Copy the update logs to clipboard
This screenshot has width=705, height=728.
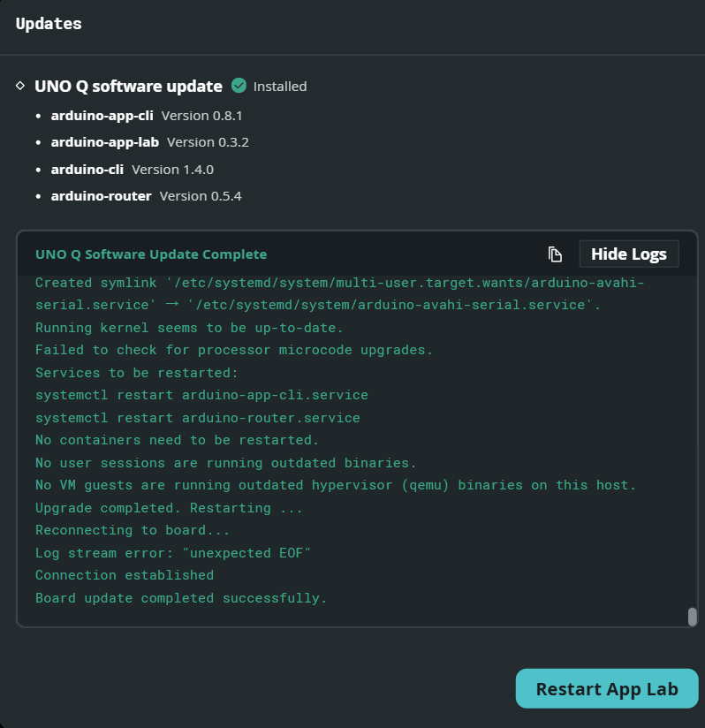[555, 254]
